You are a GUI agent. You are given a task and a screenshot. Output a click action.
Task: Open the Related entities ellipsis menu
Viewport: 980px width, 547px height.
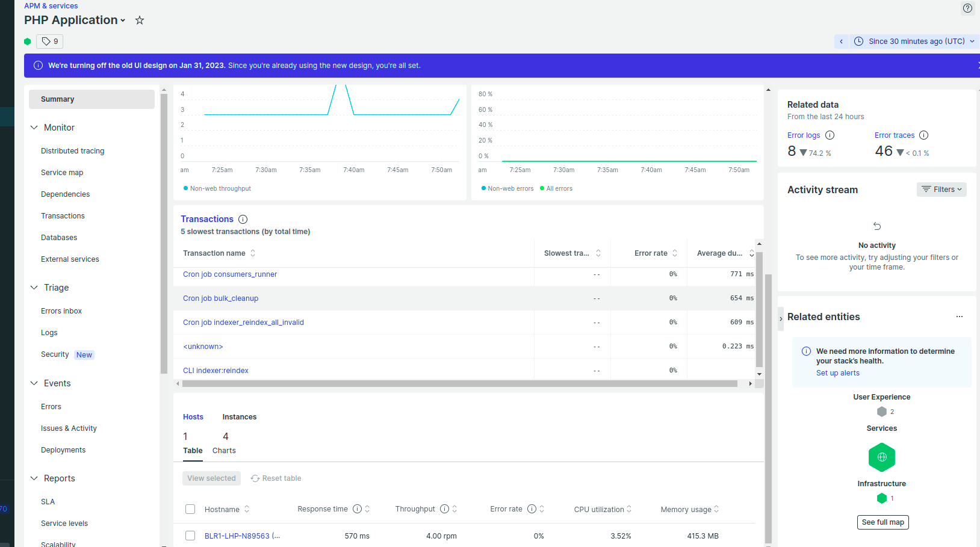(x=960, y=316)
